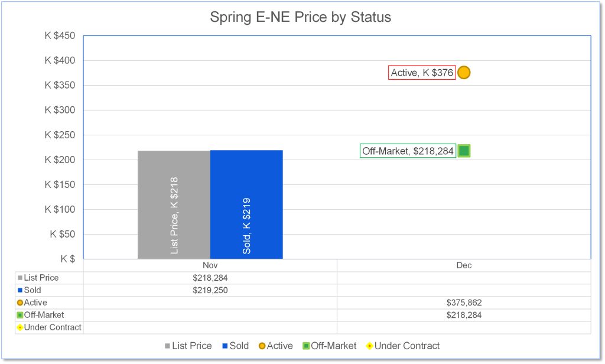Screen dimensions: 605x364
Task: Click the orange Active data point marker
Action: tap(464, 73)
